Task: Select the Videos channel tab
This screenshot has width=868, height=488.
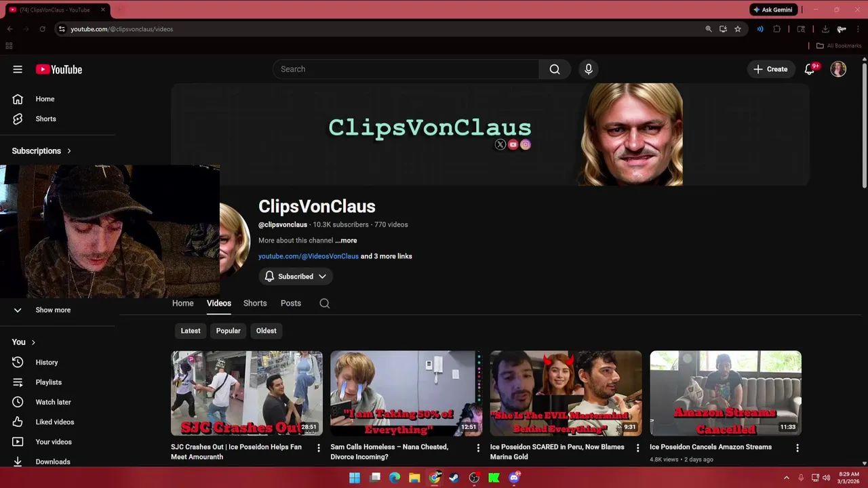Action: pos(219,303)
